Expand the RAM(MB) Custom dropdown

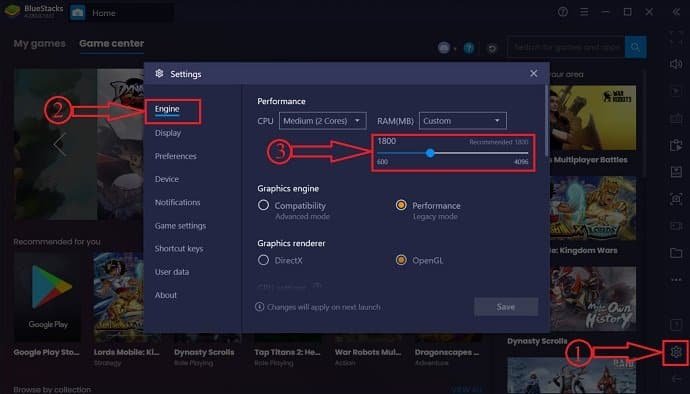[x=462, y=121]
